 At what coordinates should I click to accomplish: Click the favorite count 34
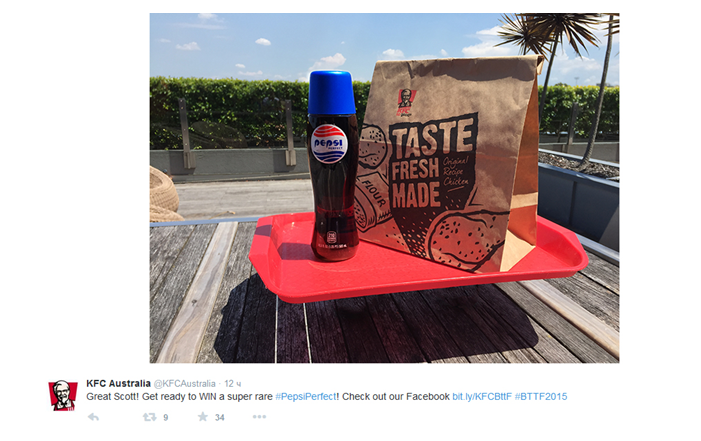point(220,418)
